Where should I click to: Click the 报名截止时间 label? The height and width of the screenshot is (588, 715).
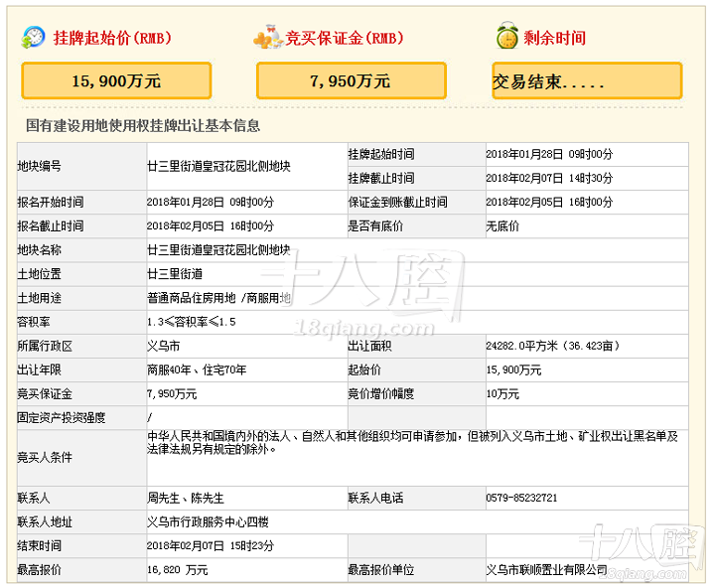coord(51,226)
